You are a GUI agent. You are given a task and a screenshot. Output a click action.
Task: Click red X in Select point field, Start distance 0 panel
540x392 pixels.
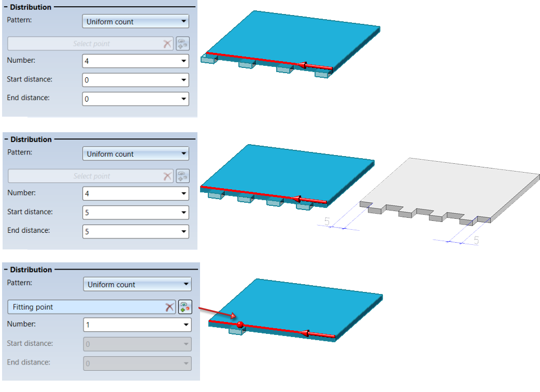(x=167, y=44)
